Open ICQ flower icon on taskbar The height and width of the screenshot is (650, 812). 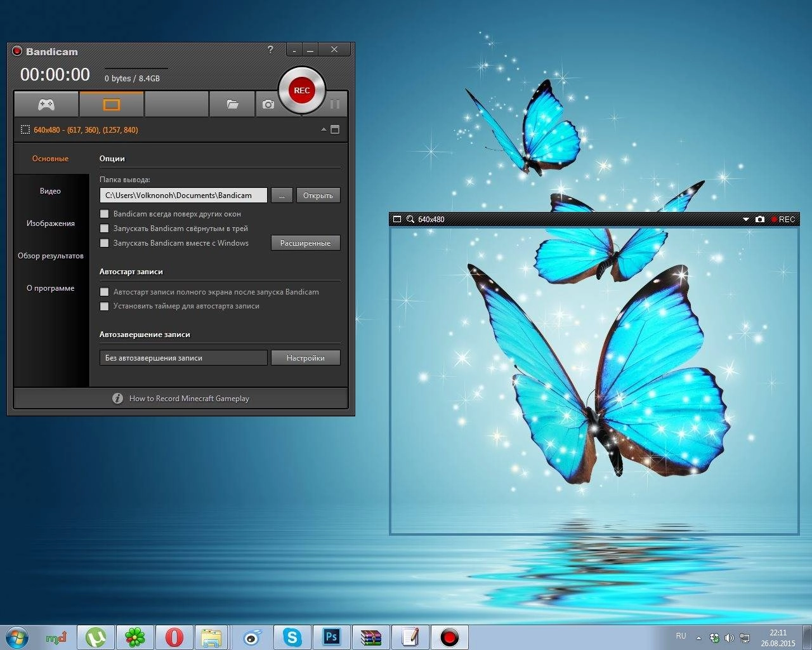point(134,637)
